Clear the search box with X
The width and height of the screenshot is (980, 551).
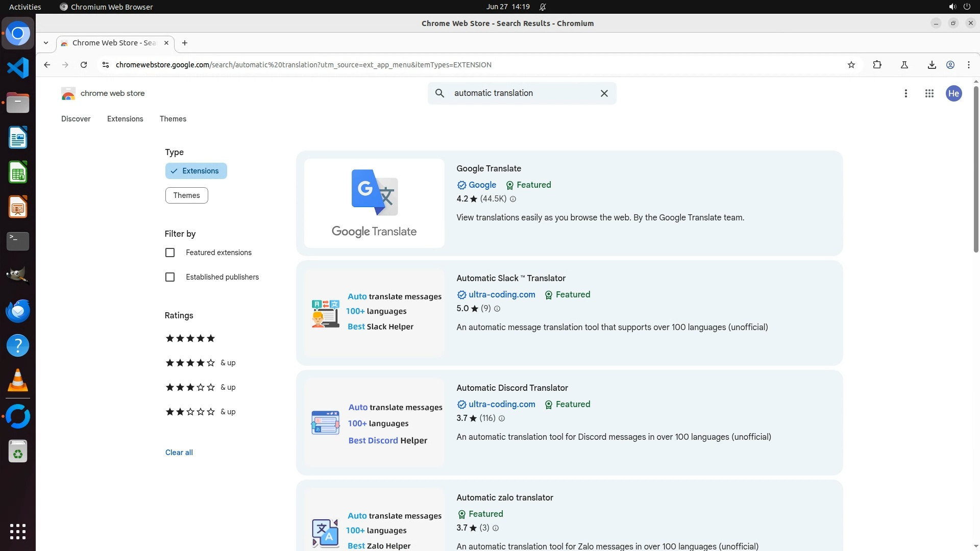click(604, 93)
